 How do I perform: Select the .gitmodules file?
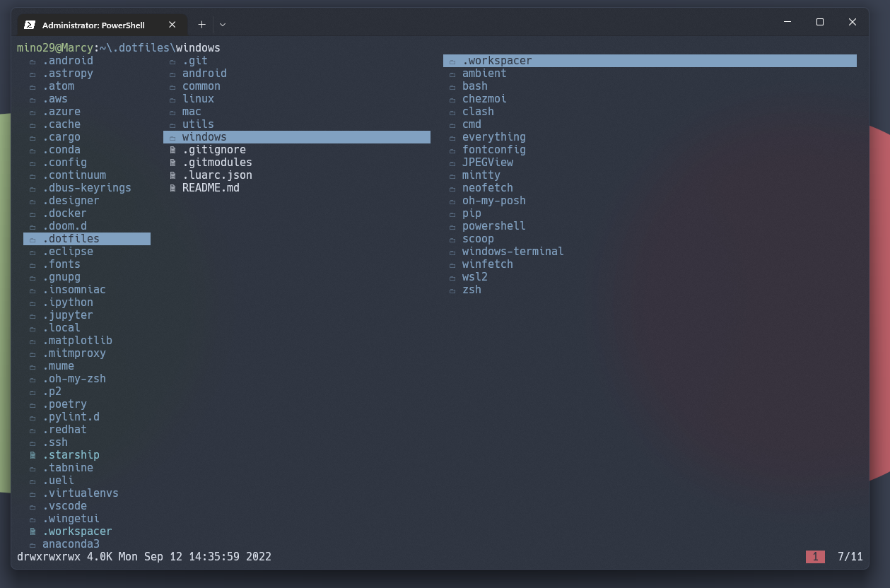(x=217, y=163)
